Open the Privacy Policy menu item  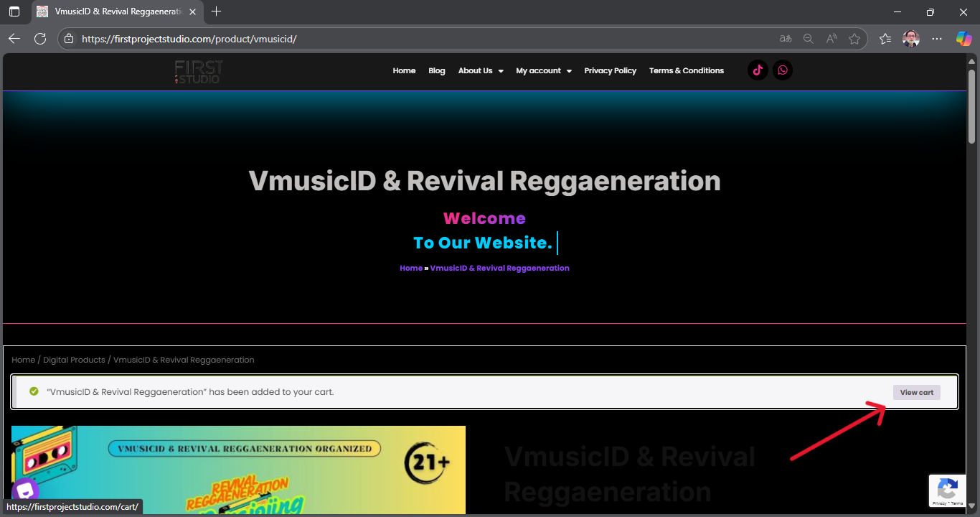point(611,70)
